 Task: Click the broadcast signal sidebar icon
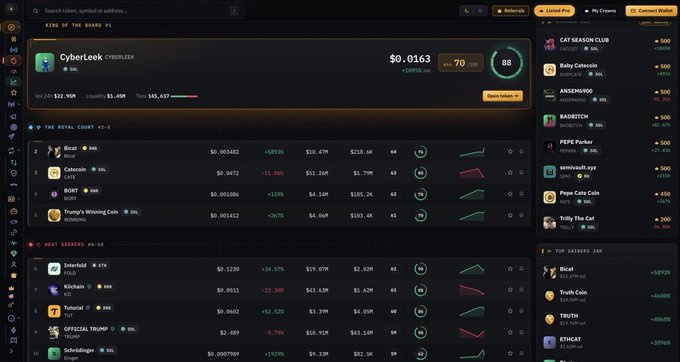13,50
